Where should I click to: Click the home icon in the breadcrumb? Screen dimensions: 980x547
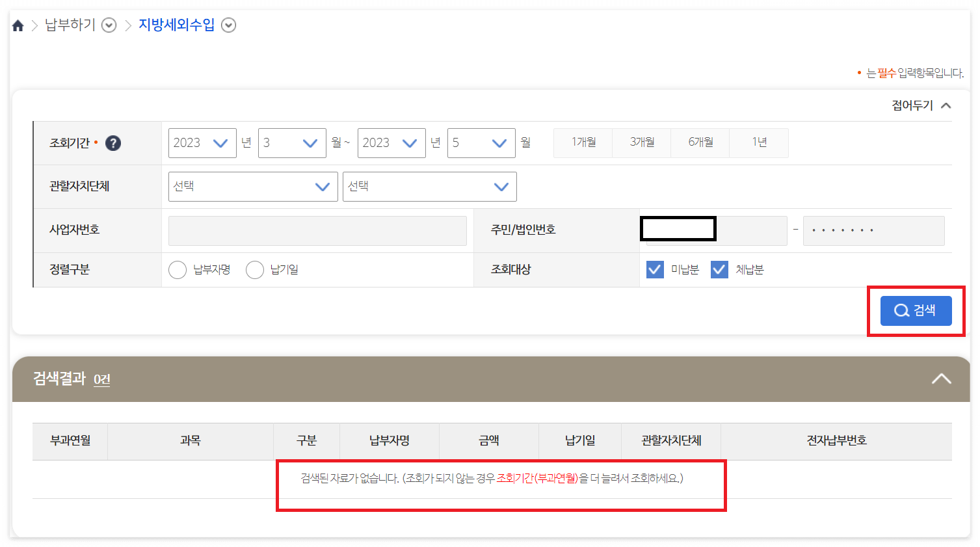[x=17, y=25]
